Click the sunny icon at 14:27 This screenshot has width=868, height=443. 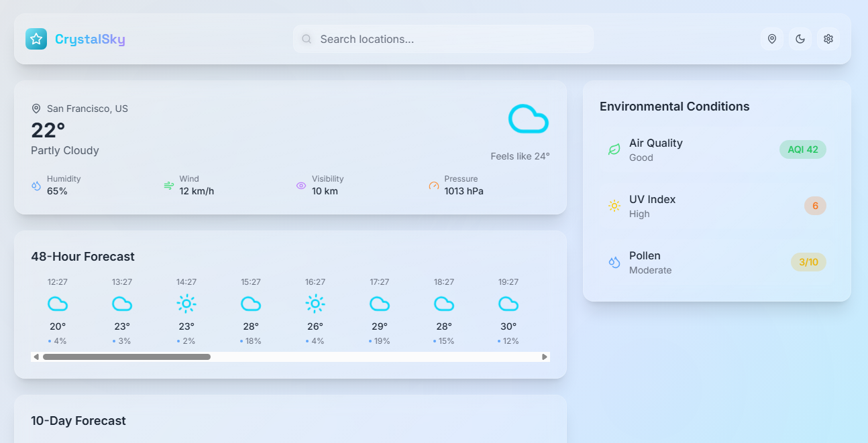point(186,303)
